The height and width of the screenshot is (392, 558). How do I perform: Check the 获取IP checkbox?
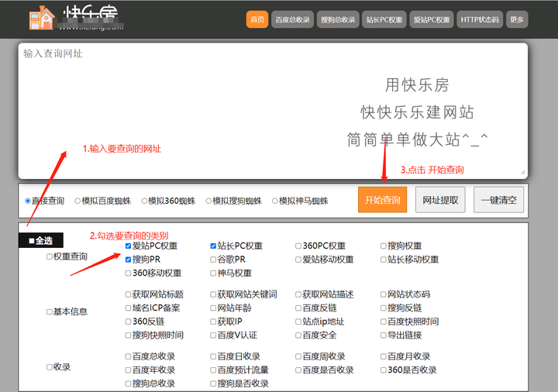point(213,322)
